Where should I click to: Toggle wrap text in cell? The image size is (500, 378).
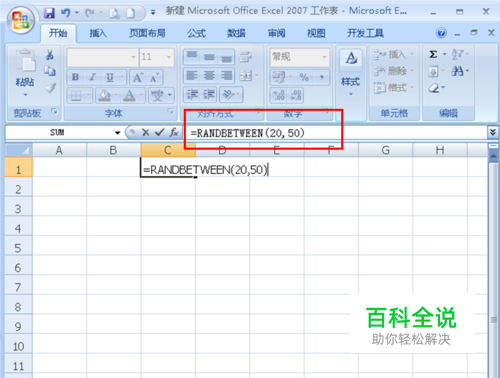click(x=246, y=56)
